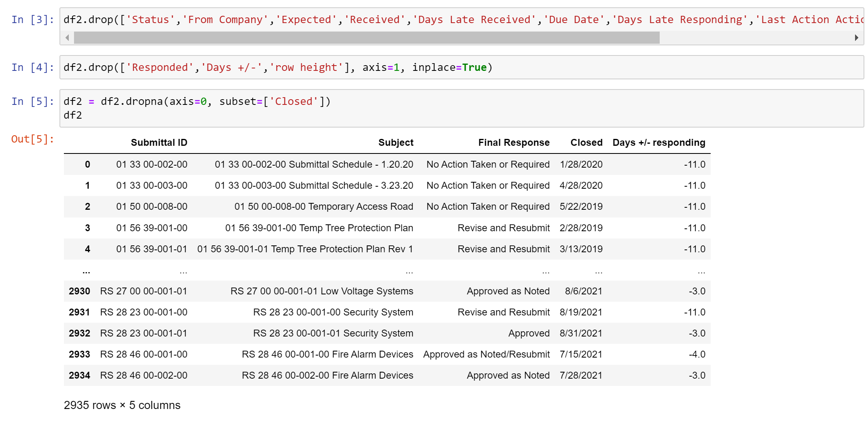Click the left scroll arrow of the code cell

(67, 38)
